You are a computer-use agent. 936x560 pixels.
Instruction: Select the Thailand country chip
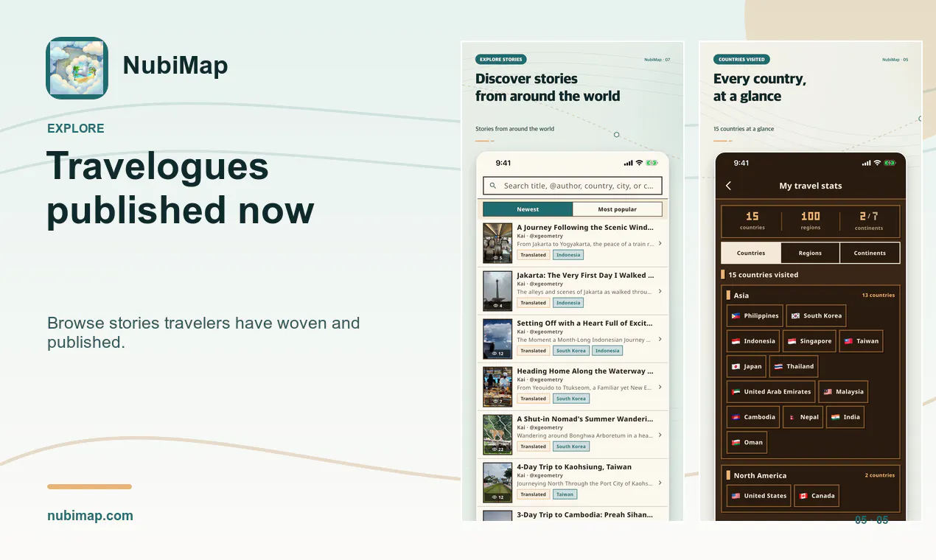pos(793,366)
